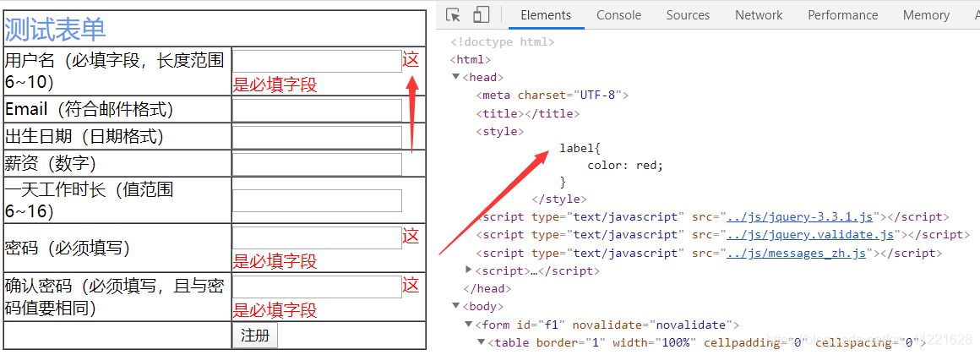Focus the 出生日期 input field

coord(317,137)
